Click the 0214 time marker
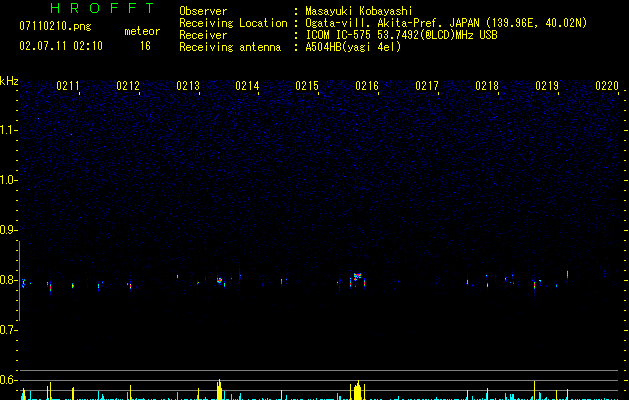 click(247, 86)
